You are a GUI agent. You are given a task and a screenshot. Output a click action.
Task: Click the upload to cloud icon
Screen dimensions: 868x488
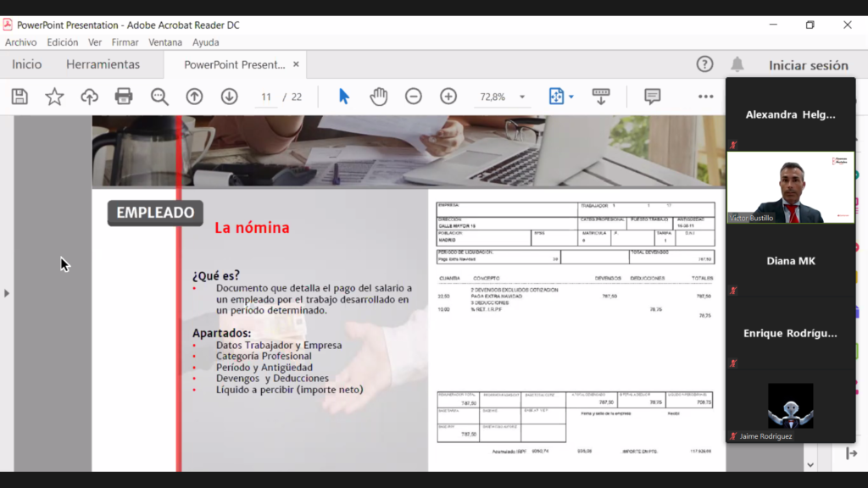click(x=89, y=97)
